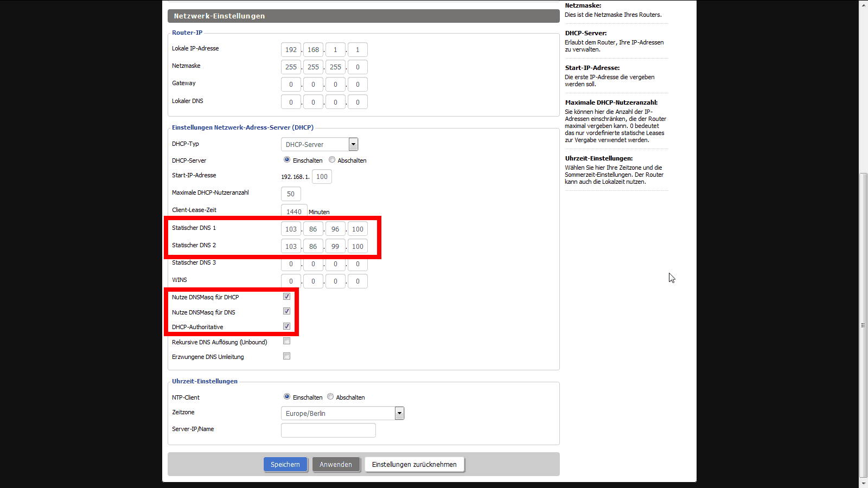Click Statischer DNS 2 third octet 99

click(335, 247)
